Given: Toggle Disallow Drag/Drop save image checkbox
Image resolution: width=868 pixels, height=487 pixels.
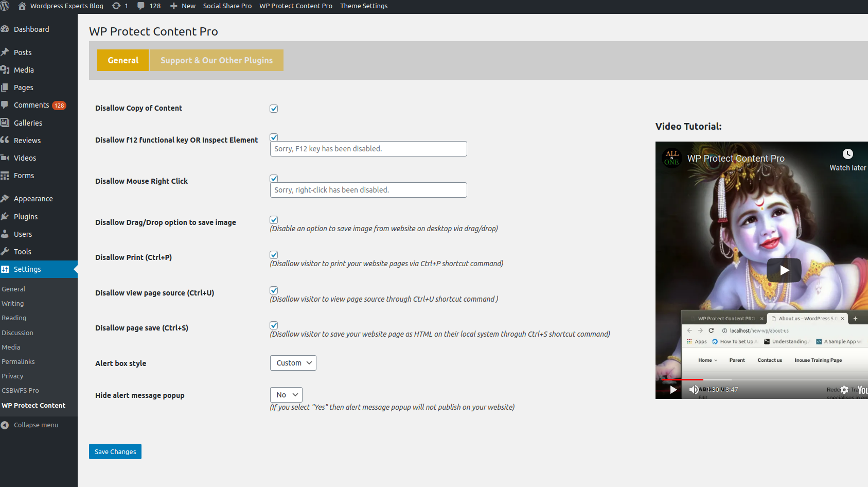Looking at the screenshot, I should [274, 220].
